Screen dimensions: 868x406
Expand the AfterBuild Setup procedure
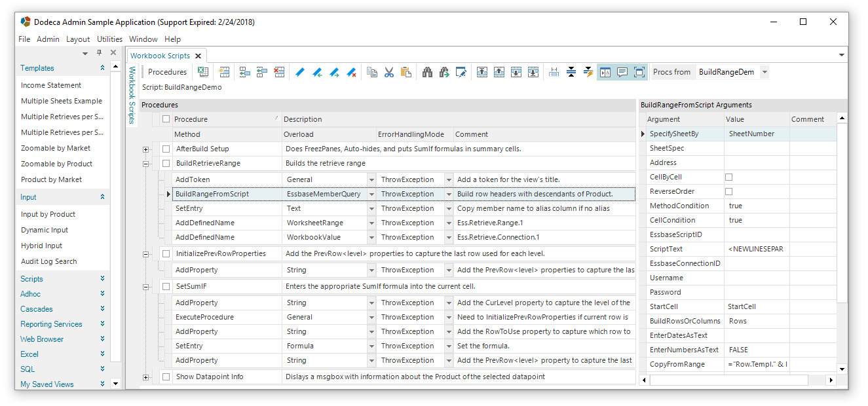[145, 149]
